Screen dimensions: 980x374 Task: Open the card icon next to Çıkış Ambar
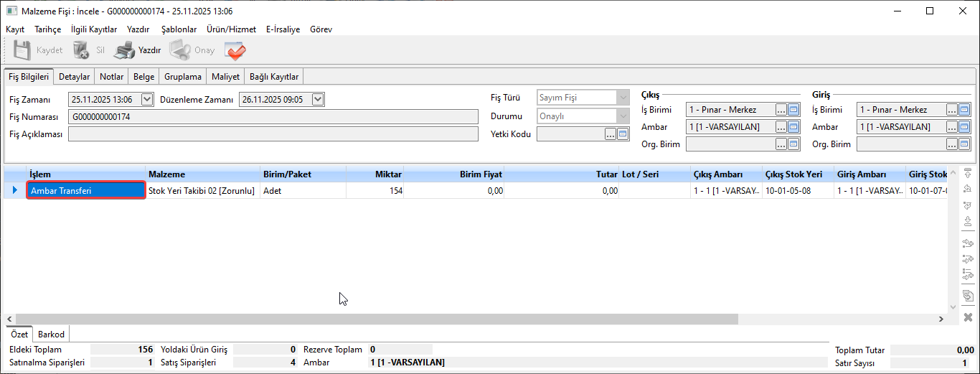coord(793,127)
